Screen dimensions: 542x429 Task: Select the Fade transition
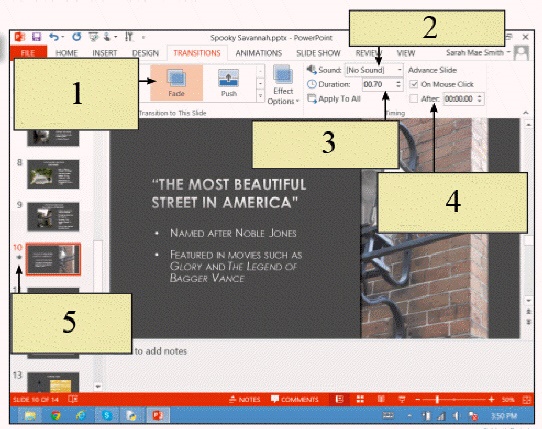click(x=176, y=83)
